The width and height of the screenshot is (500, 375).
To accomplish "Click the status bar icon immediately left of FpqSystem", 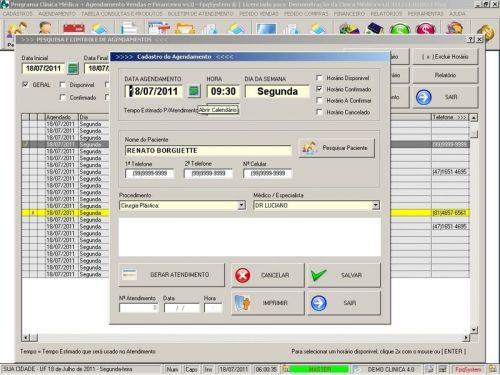I will 443,369.
